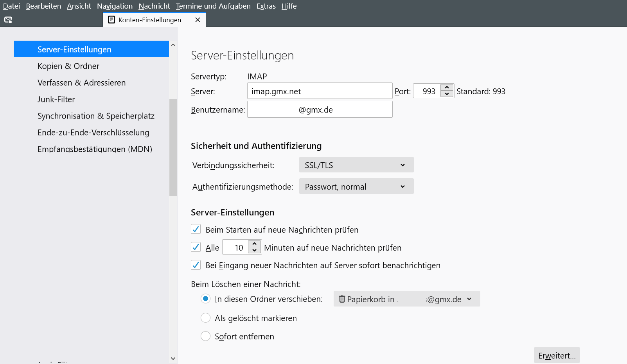Uncheck 'Beim Starten auf neue Nachrichten prüfen'
Screen dimensions: 627x364
pos(196,229)
